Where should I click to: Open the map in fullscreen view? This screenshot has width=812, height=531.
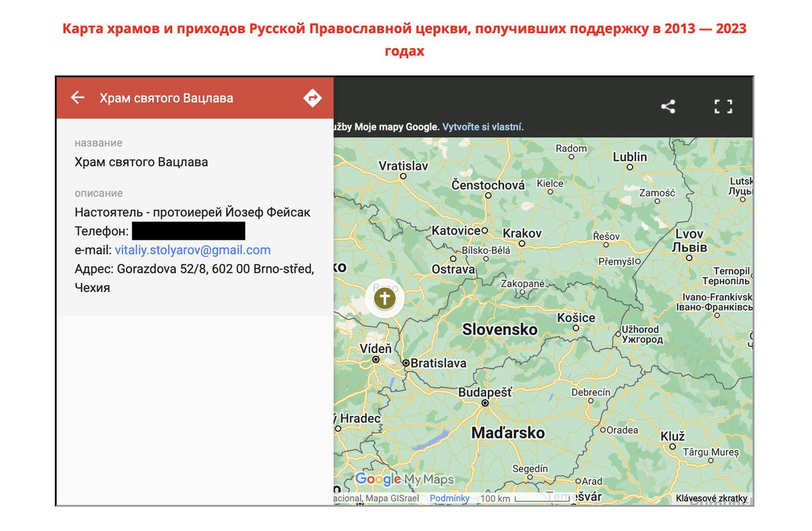(x=723, y=106)
